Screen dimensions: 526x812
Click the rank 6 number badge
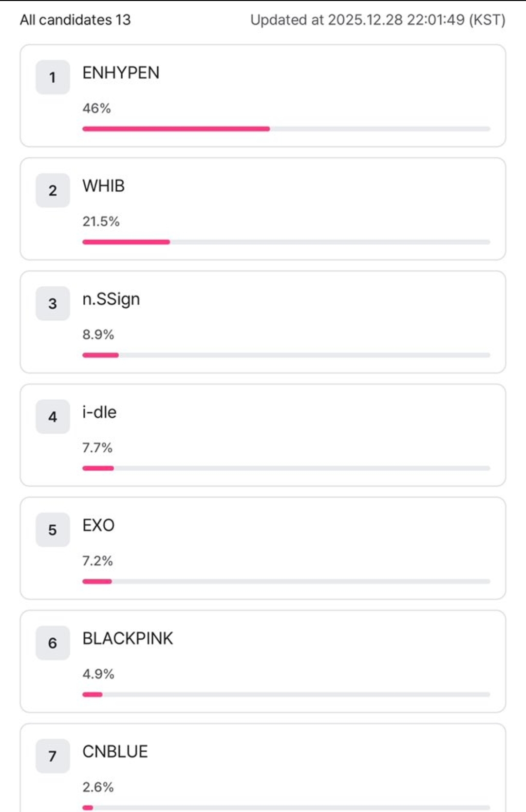coord(53,643)
